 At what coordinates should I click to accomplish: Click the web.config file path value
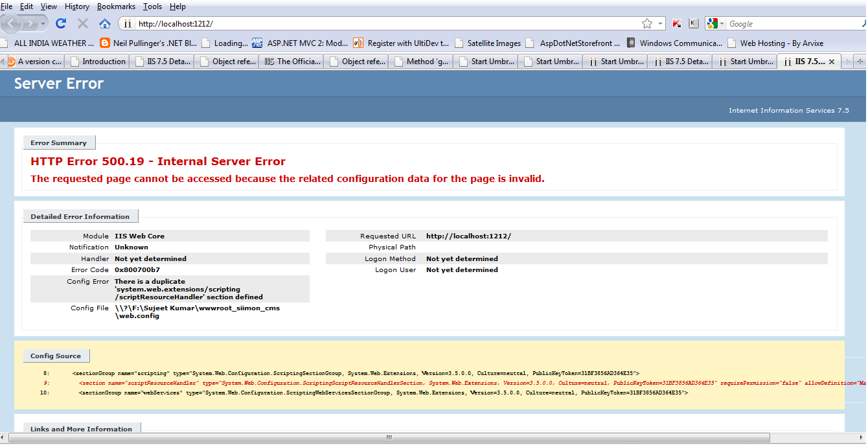coord(197,312)
